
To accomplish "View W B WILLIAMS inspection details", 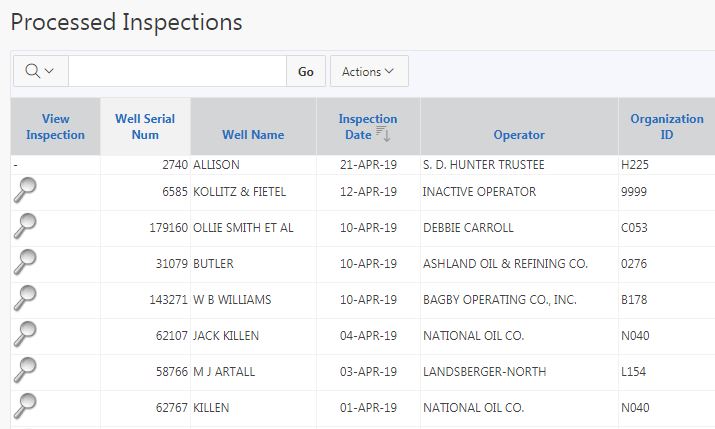I will 25,298.
